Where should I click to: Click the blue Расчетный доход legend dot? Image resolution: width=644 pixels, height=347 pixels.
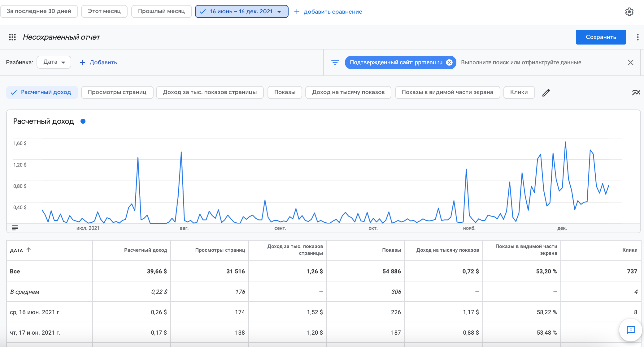[x=83, y=121]
